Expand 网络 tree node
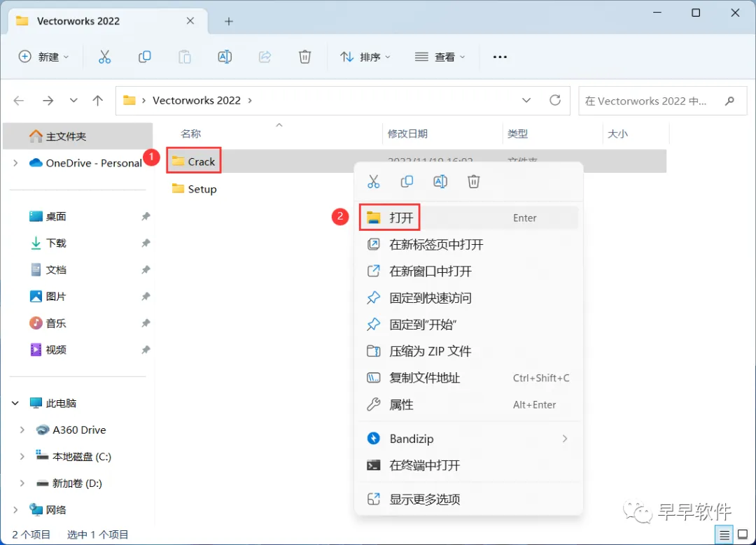 click(x=15, y=510)
